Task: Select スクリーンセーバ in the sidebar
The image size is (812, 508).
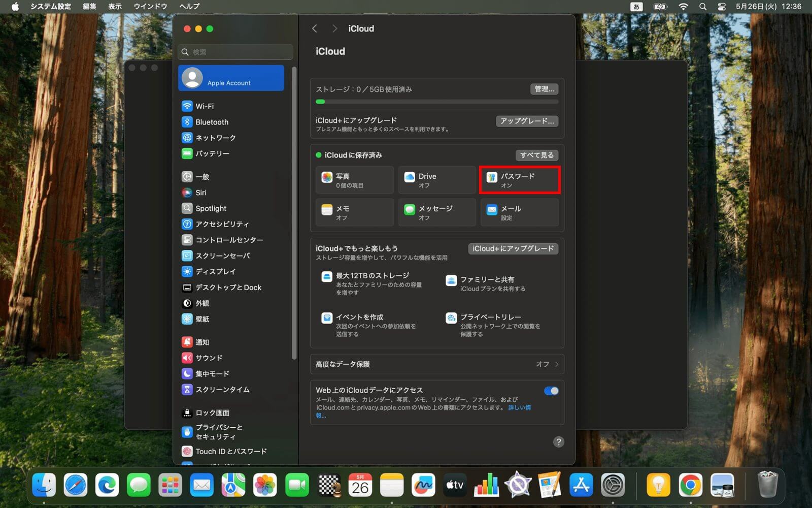Action: (231, 256)
